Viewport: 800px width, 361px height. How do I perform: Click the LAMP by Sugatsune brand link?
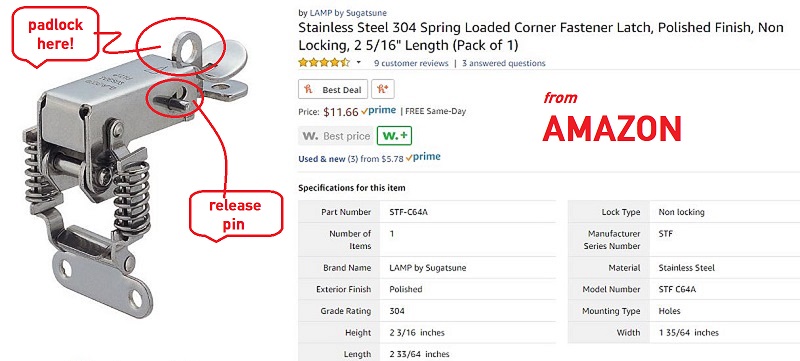pos(348,13)
